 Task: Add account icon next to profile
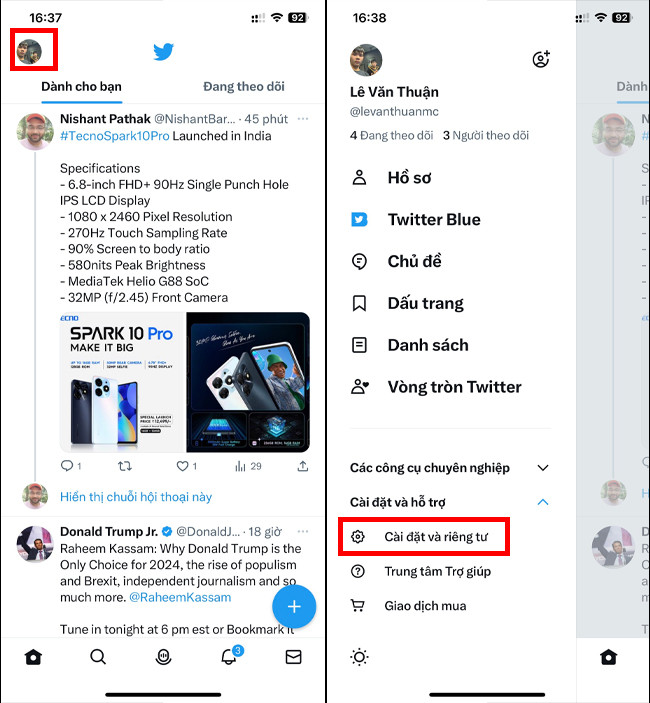pos(541,59)
